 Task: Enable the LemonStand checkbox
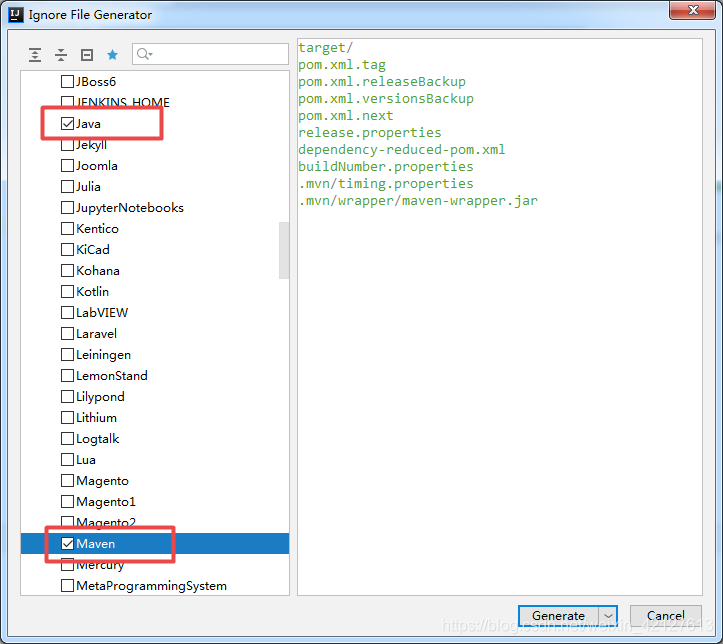67,375
